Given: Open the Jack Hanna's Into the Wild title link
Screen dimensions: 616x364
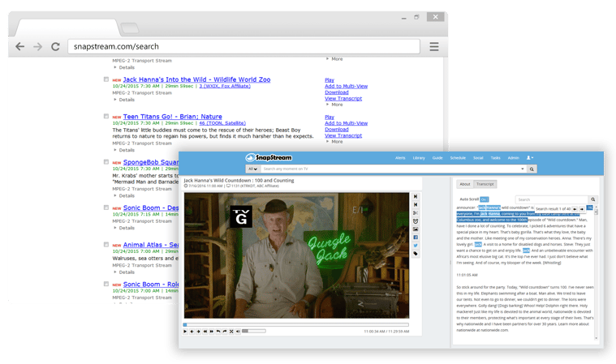Looking at the screenshot, I should coord(196,79).
